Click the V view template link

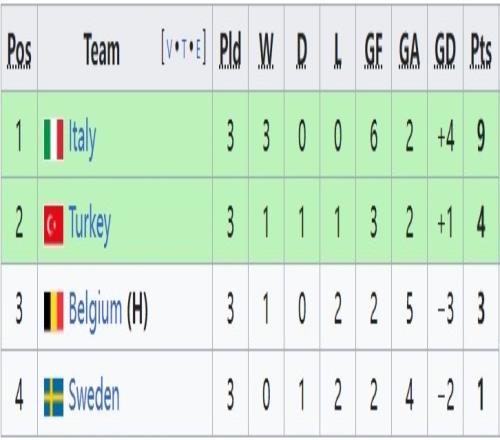169,50
